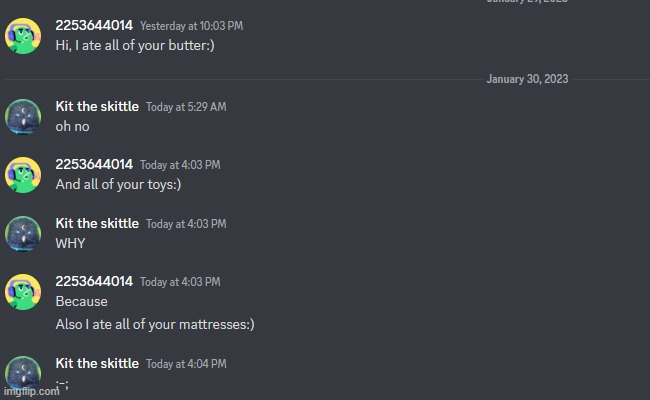Click username 2253644014 above the toys message
This screenshot has width=650, height=400.
tap(94, 164)
